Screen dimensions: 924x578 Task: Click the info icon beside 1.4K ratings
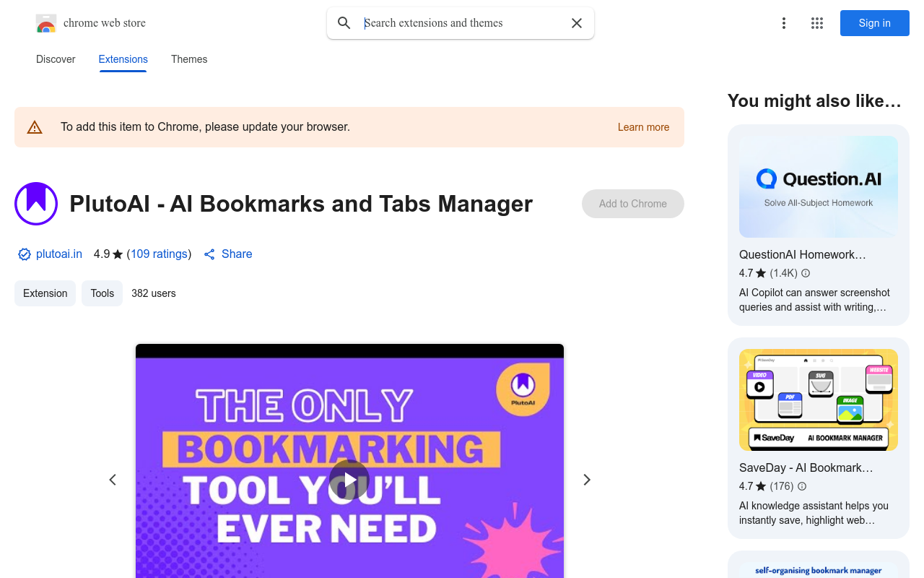click(806, 273)
